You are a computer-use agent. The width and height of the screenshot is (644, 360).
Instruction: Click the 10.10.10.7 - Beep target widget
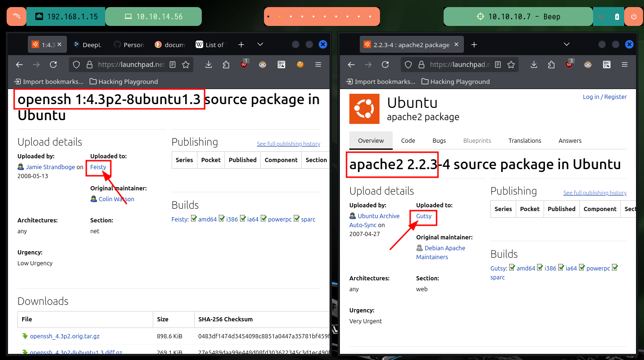click(518, 16)
